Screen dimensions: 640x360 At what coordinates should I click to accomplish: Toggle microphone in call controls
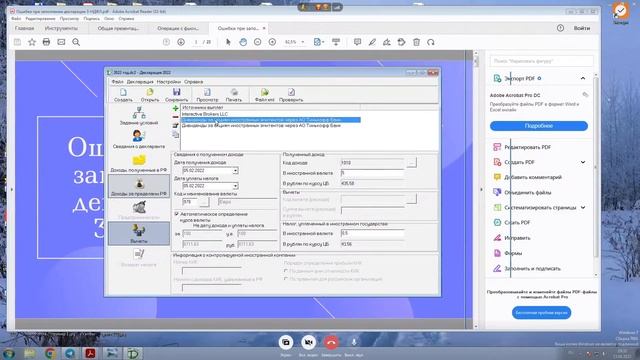point(354,342)
